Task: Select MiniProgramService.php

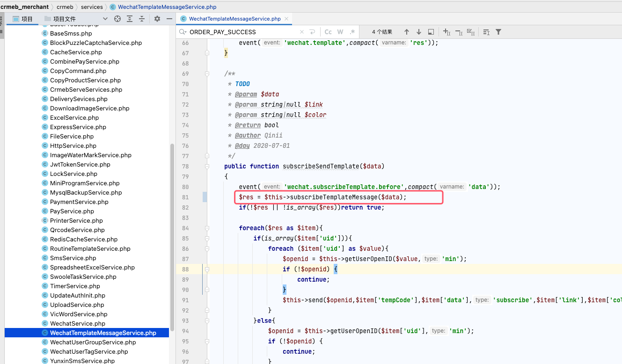Action: pos(85,183)
